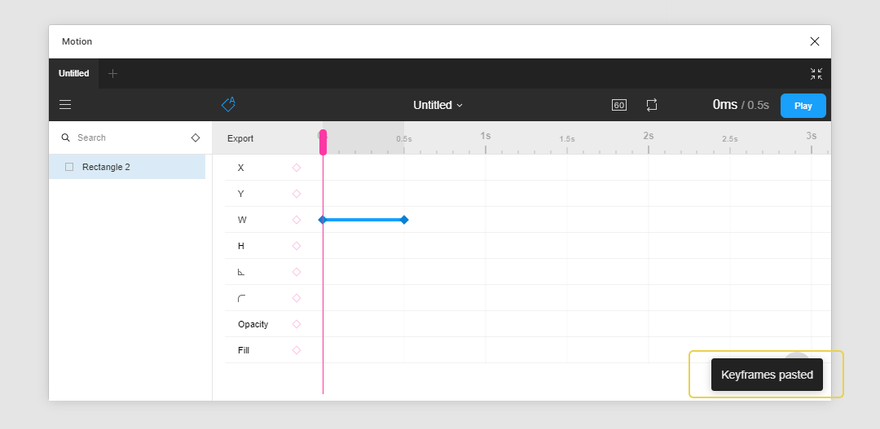This screenshot has width=880, height=429.
Task: Open the hamburger menu icon
Action: tap(65, 104)
